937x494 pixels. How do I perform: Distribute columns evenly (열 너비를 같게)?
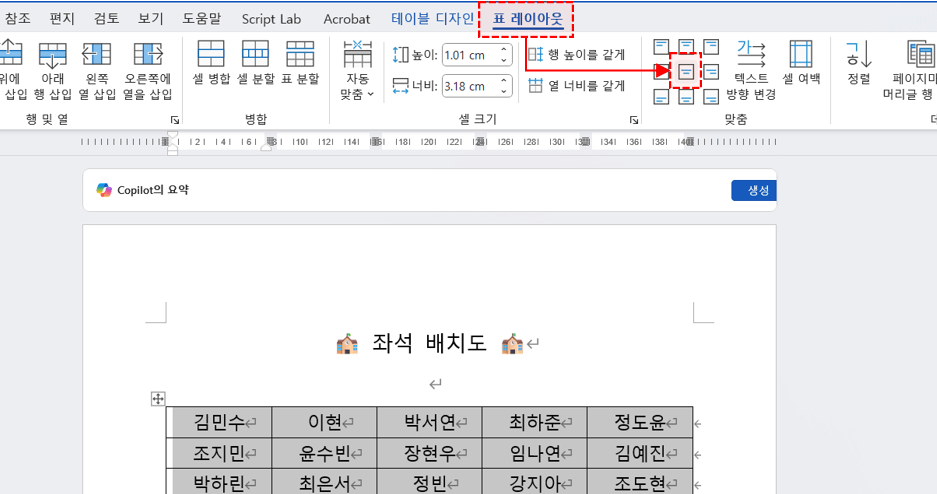tap(577, 85)
